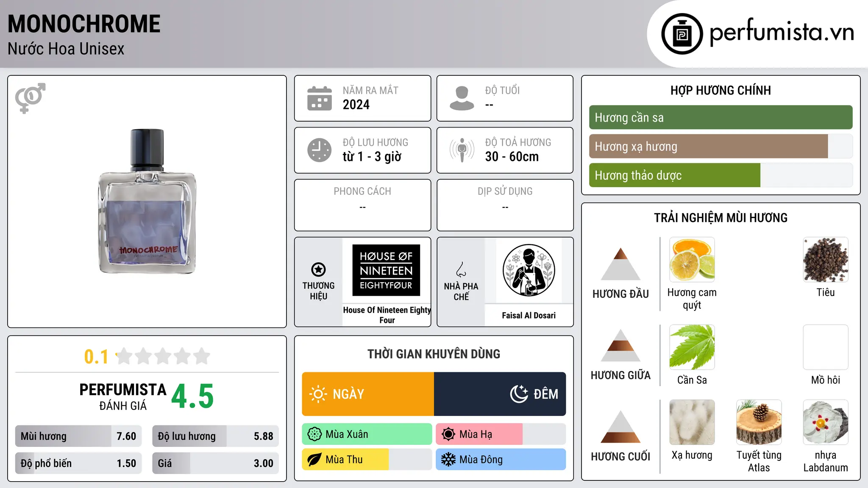
Task: Select the Xạ hương musk note image
Action: (692, 422)
